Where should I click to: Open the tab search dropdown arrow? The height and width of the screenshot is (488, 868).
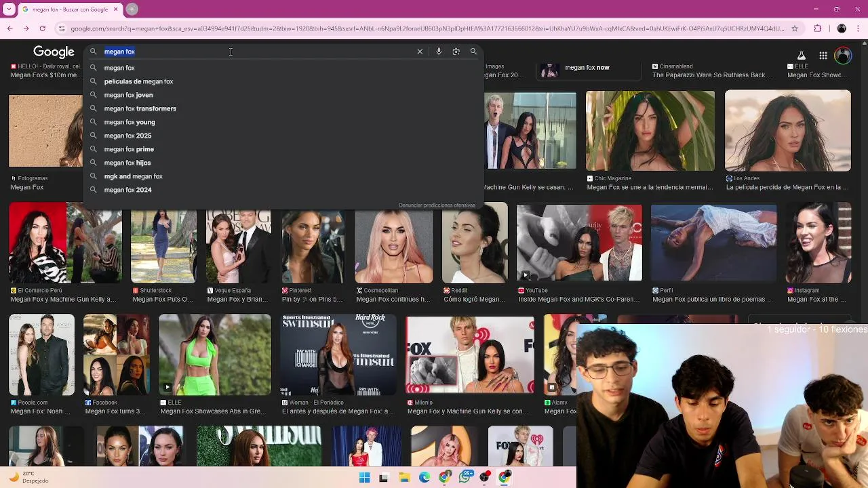coord(8,9)
